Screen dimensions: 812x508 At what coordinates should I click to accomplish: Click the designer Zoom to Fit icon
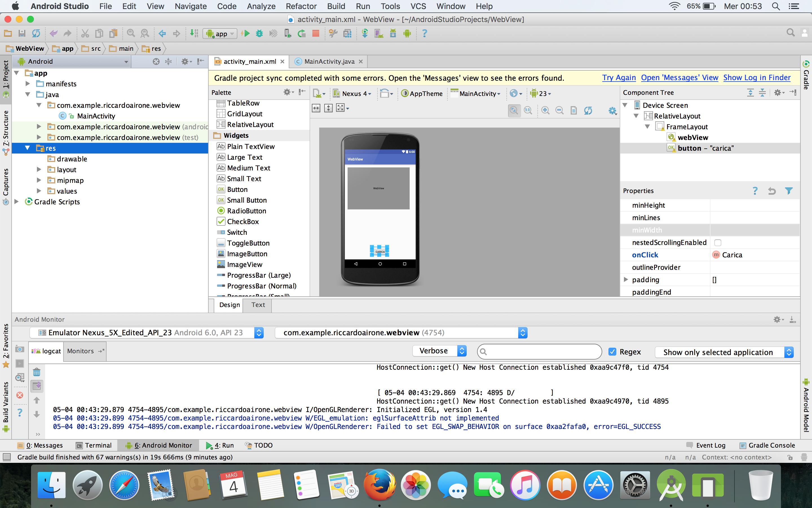pyautogui.click(x=514, y=110)
